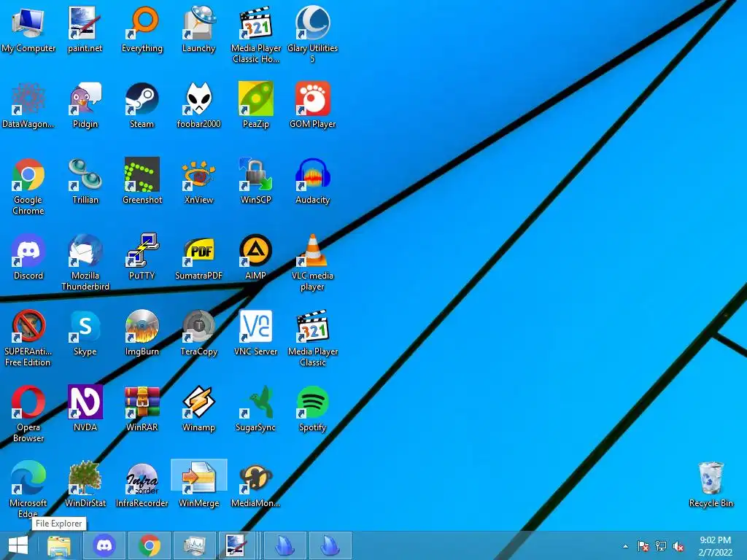Click the Mozilla Thunderbird icon

point(85,262)
